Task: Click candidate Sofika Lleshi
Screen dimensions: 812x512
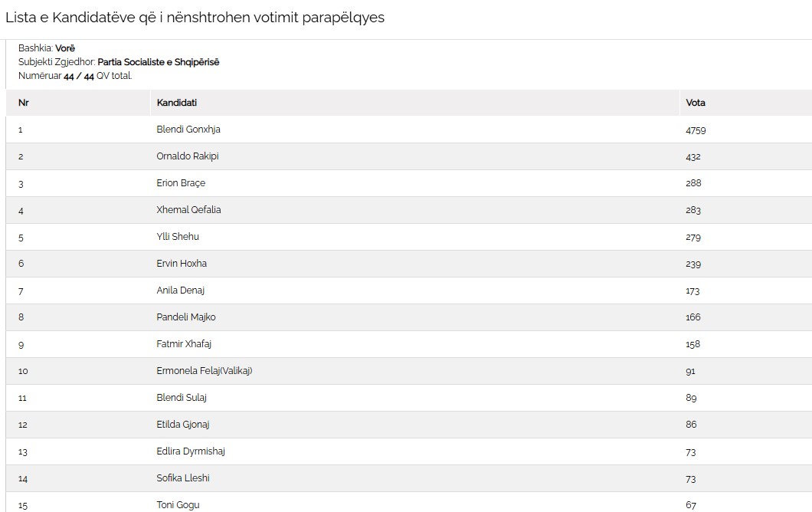Action: tap(183, 478)
